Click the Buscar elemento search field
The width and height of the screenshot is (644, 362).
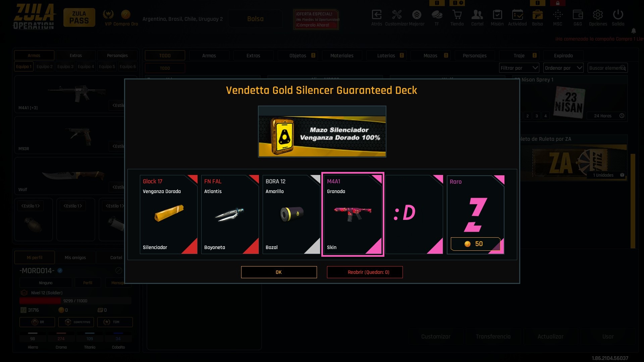tap(607, 68)
